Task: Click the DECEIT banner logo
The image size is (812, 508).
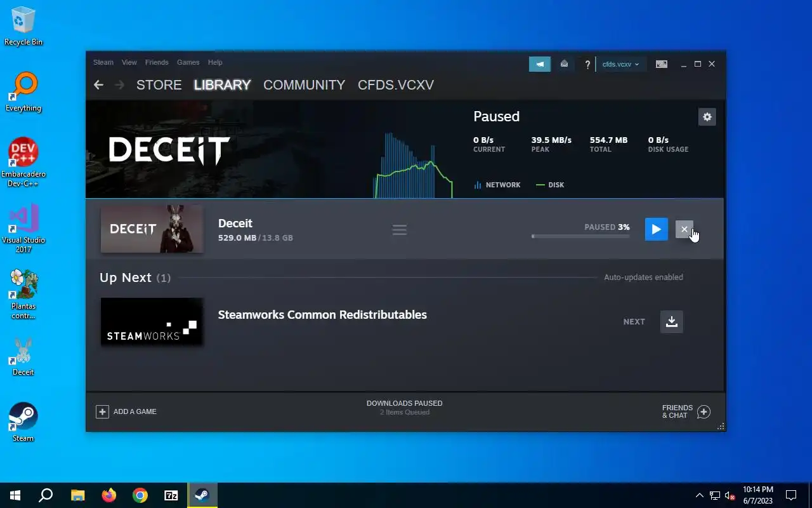Action: tap(169, 151)
